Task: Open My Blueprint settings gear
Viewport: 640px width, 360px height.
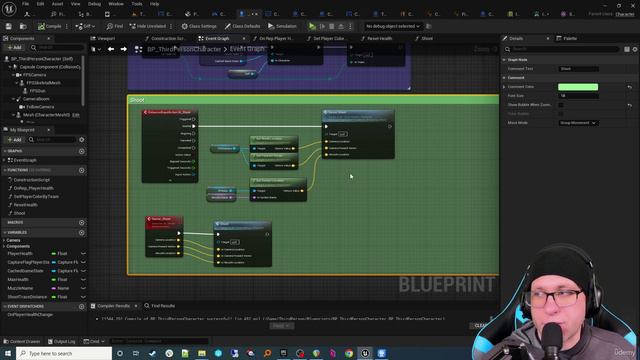Action: [x=82, y=140]
